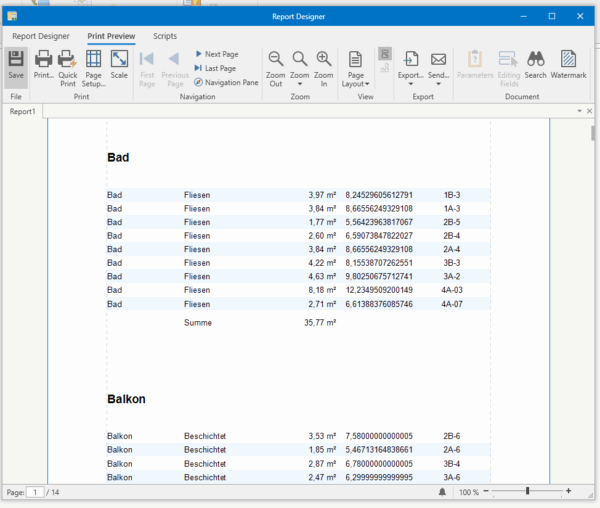Click the Report Designer app icon
This screenshot has width=600, height=508.
(12, 16)
